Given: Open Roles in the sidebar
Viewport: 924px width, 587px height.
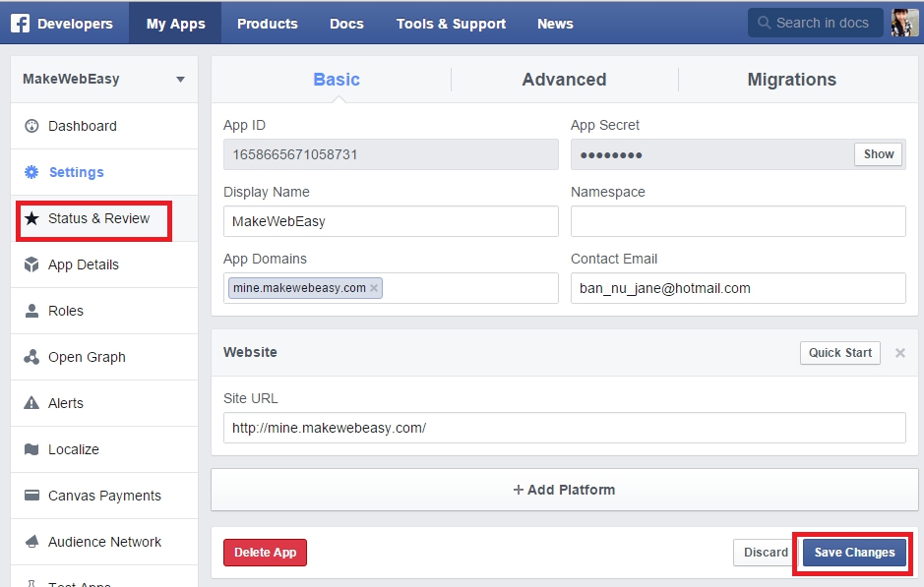Looking at the screenshot, I should click(104, 311).
